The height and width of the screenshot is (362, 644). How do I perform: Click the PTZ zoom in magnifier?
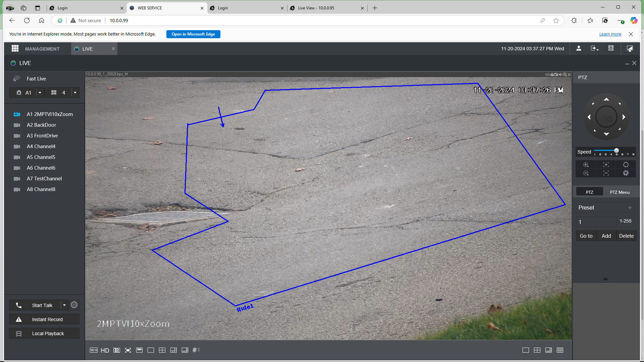(x=586, y=165)
